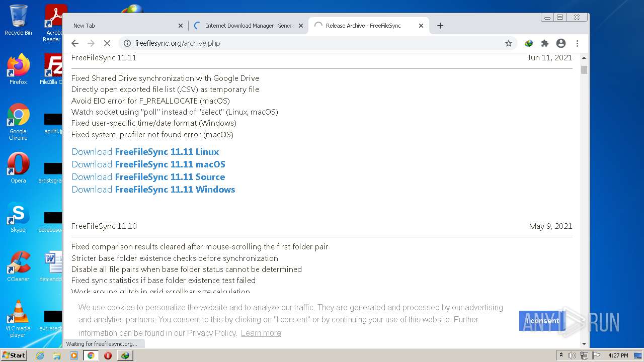This screenshot has width=644, height=362.
Task: Close the Release Archive tab
Action: 421,26
